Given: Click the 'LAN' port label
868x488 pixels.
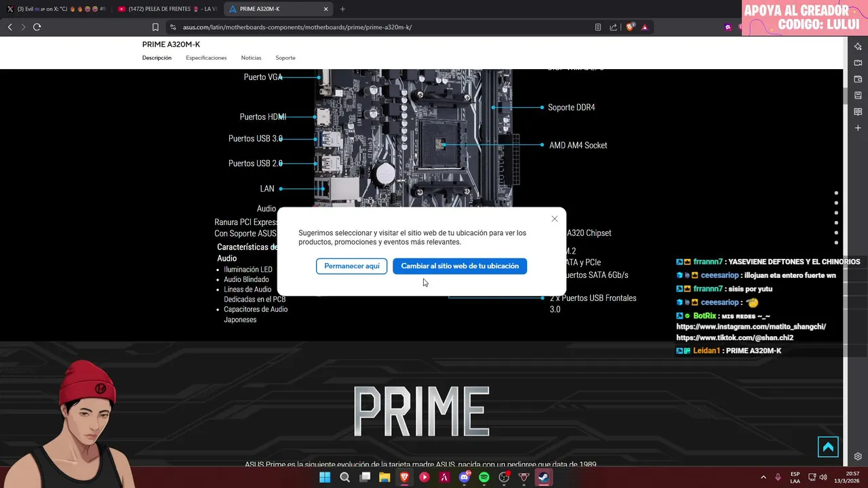Looking at the screenshot, I should click(x=267, y=188).
